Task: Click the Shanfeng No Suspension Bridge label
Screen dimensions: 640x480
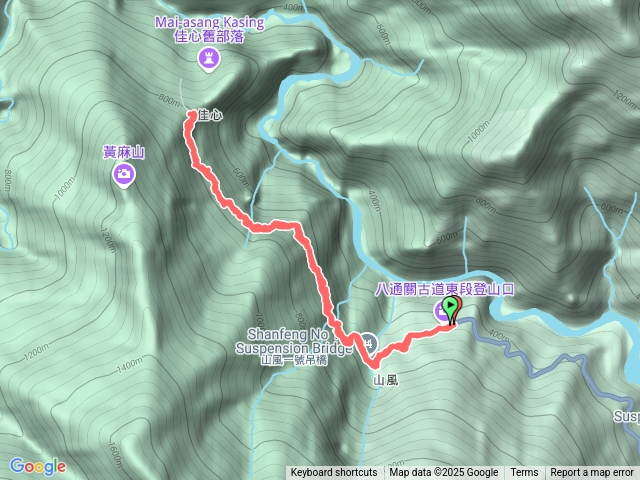Action: [x=293, y=341]
